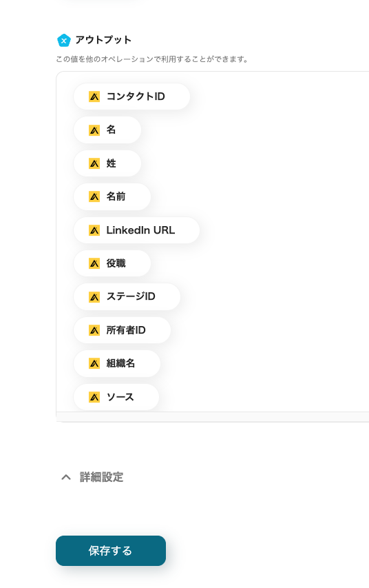Collapse the 詳細設定 chevron
Screen dimensions: 369x588
click(66, 477)
